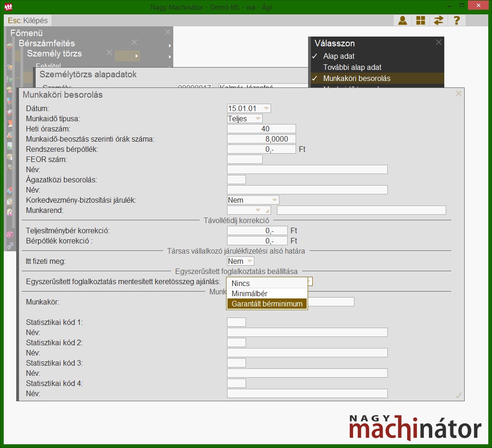Confirm form with the bottom-right checkmark icon
Image resolution: width=492 pixels, height=448 pixels.
tap(459, 395)
